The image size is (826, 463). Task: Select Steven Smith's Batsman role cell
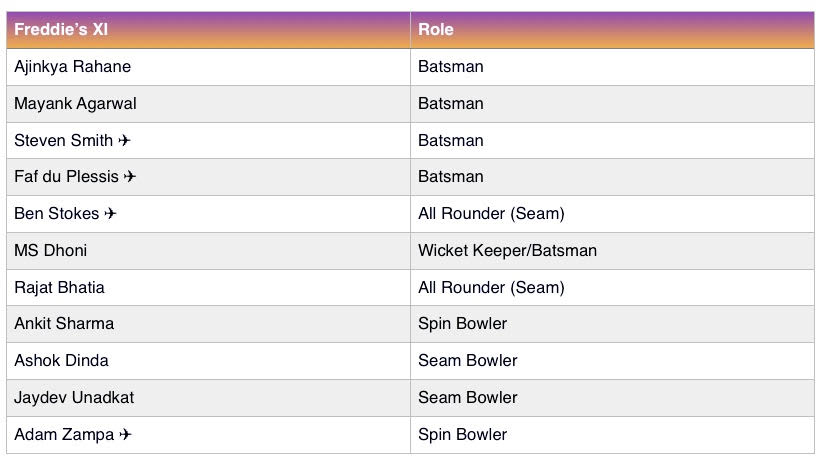point(612,141)
